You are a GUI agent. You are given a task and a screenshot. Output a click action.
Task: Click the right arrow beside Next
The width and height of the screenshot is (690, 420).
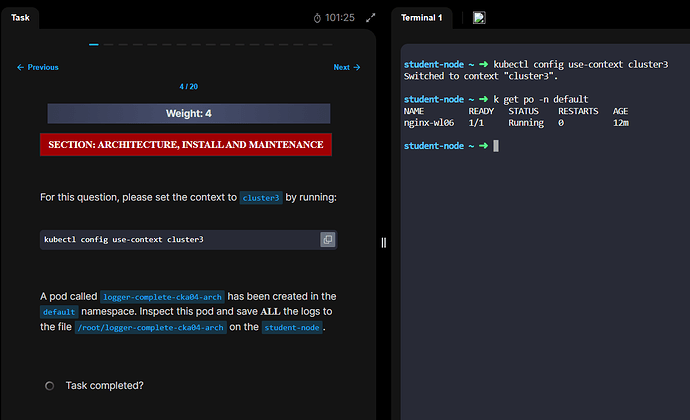(x=357, y=68)
